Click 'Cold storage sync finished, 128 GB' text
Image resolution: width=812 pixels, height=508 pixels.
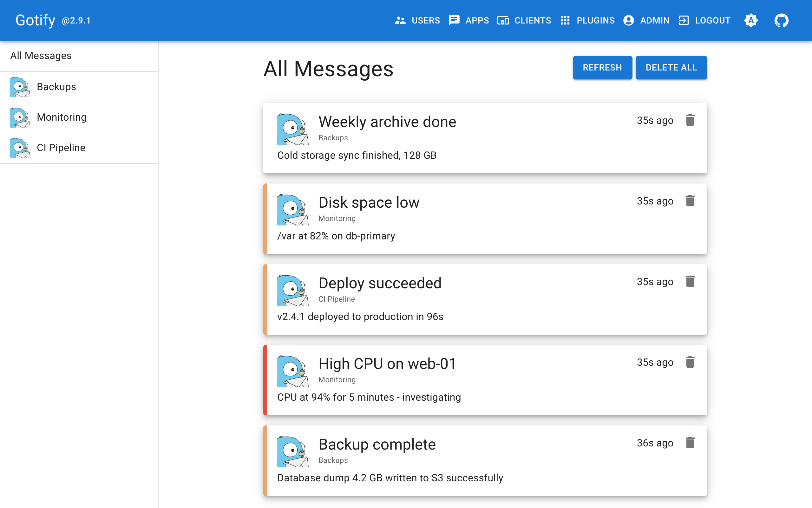[x=357, y=156]
